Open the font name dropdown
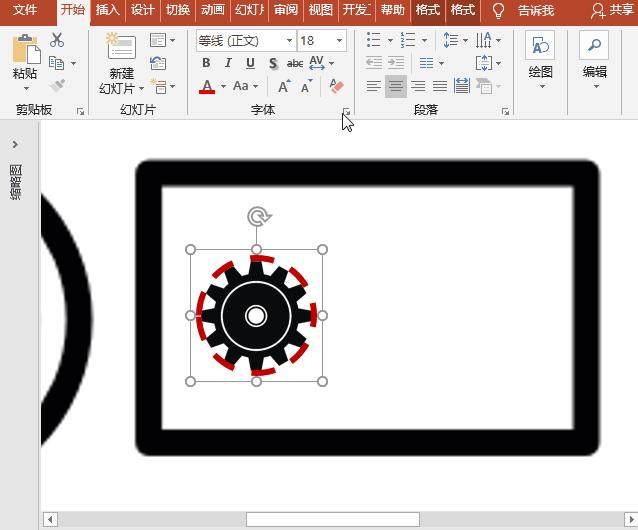This screenshot has width=638, height=530. pyautogui.click(x=289, y=41)
